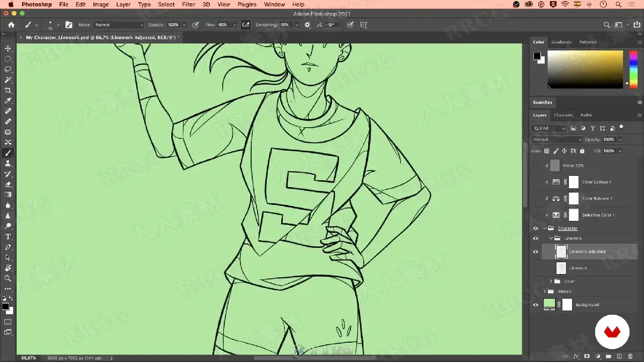Select the Magic Wand tool
644x362 pixels.
8,80
